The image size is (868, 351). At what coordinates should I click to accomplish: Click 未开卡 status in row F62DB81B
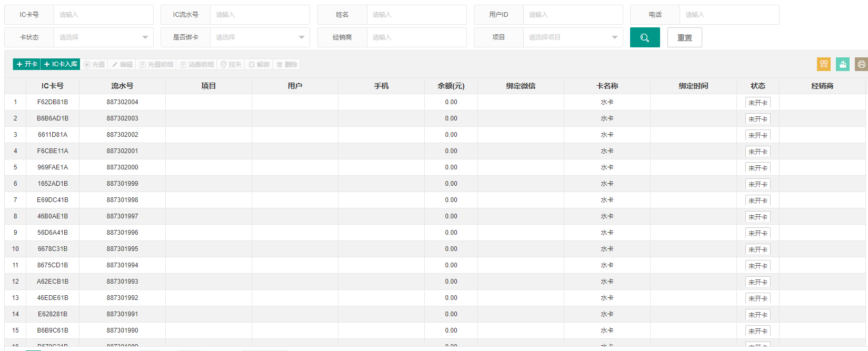pyautogui.click(x=758, y=103)
